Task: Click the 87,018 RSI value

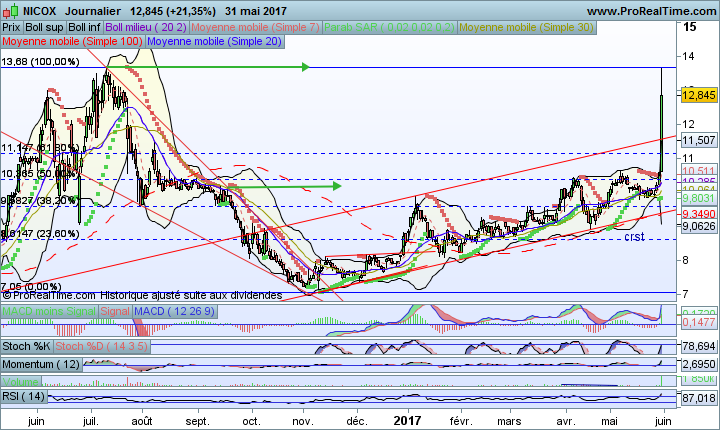Action: (698, 398)
